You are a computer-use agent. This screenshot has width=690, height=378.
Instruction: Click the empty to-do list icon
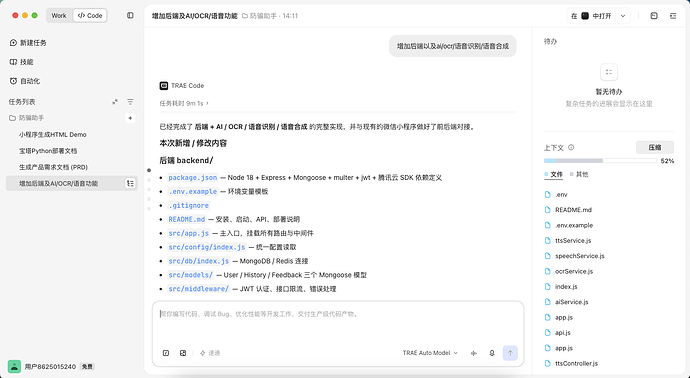point(609,72)
